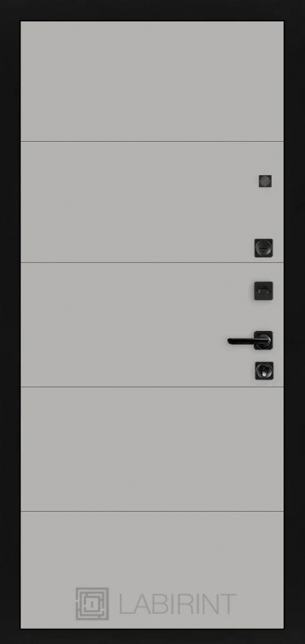The width and height of the screenshot is (305, 644).
Task: Click the black door frame's top edge
Action: coord(152,10)
